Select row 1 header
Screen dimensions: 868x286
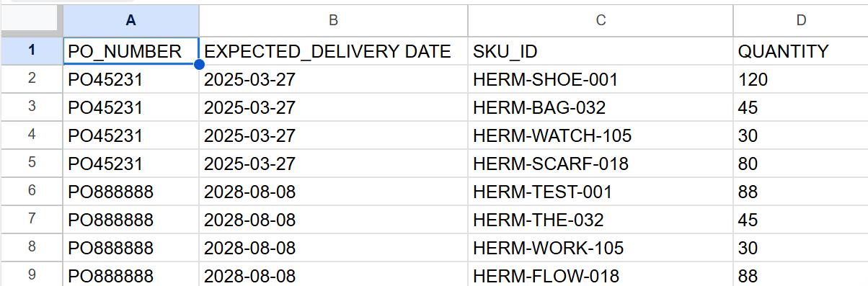coord(31,50)
